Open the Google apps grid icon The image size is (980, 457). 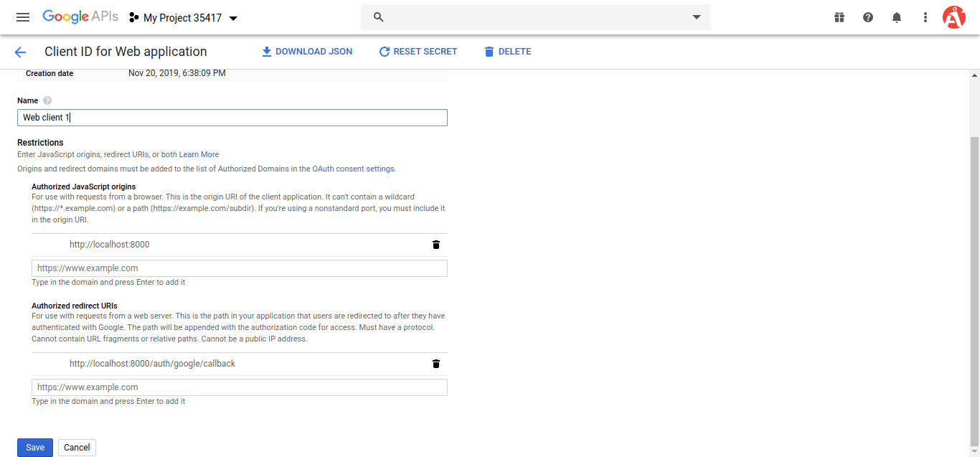click(839, 17)
